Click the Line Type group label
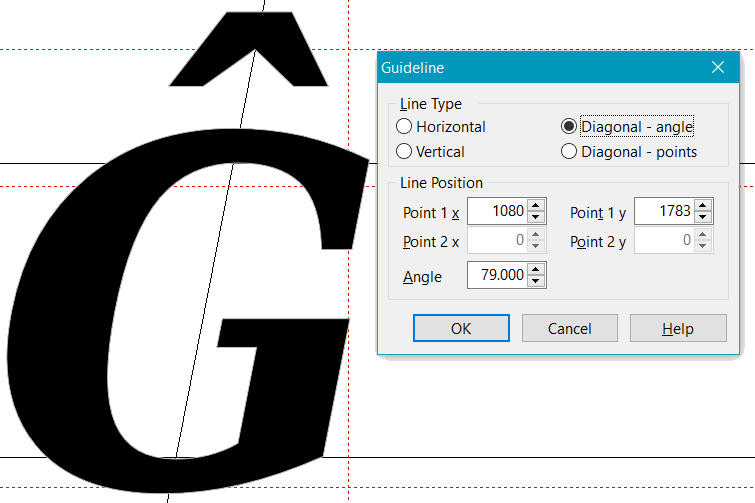755x503 pixels. pos(430,104)
